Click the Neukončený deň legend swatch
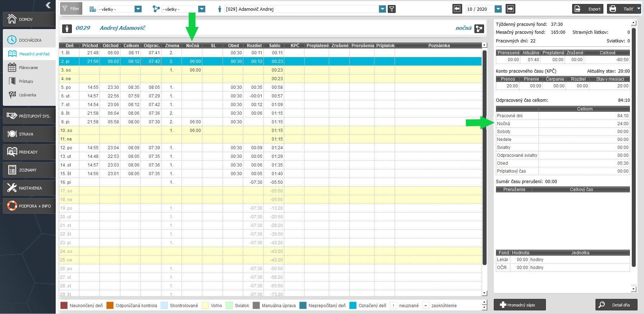 click(64, 305)
